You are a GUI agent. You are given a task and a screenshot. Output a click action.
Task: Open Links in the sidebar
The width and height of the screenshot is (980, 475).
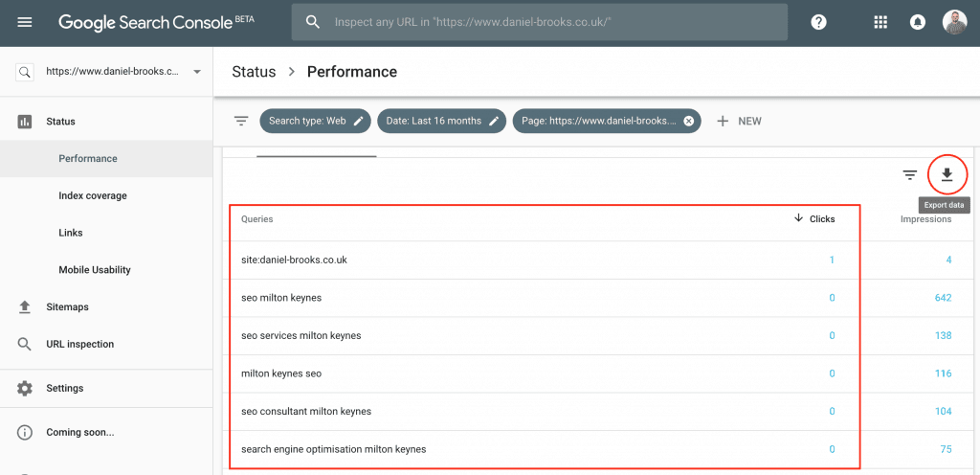pos(106,233)
